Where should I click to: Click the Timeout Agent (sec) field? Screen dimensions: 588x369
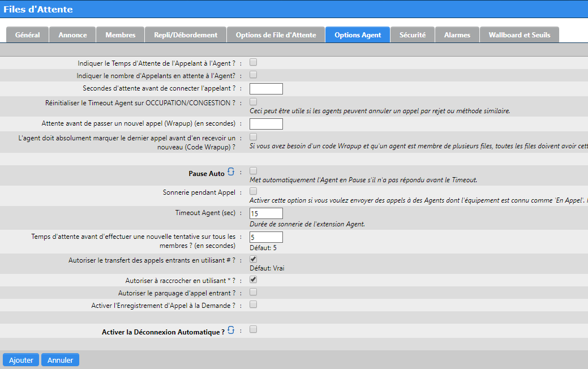tap(266, 213)
